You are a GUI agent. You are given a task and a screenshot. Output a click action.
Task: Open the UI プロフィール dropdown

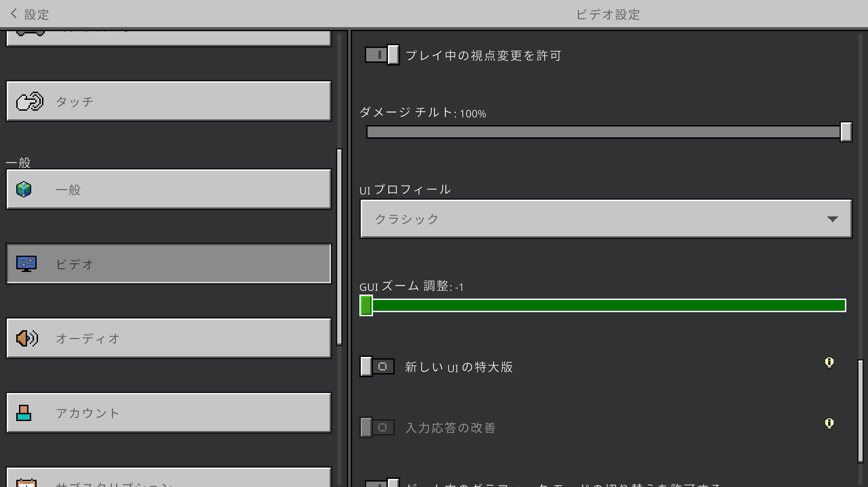click(606, 219)
